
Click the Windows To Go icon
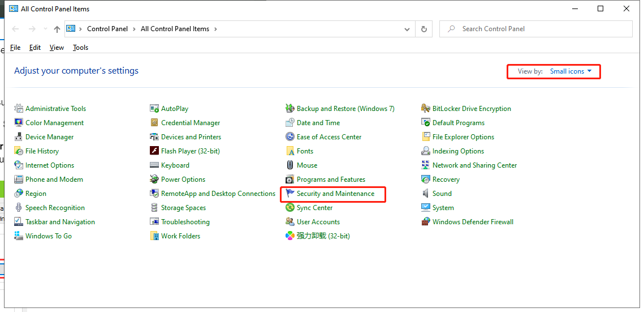19,236
